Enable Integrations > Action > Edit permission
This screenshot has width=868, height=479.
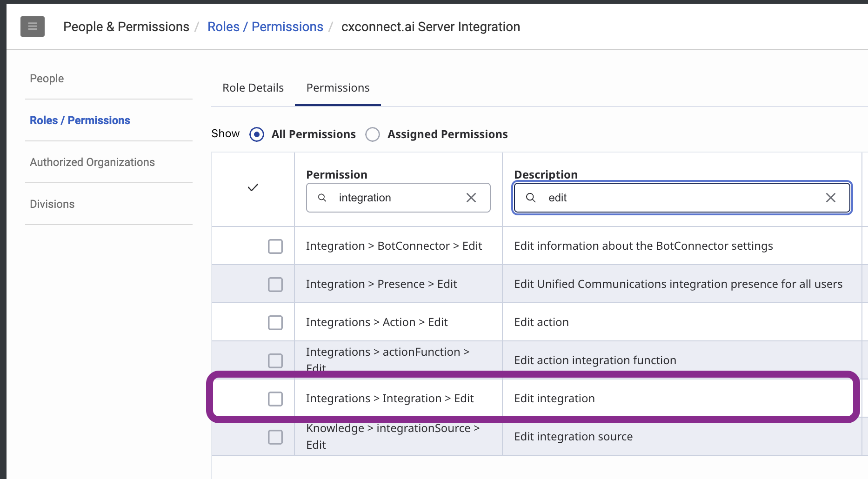(x=275, y=322)
